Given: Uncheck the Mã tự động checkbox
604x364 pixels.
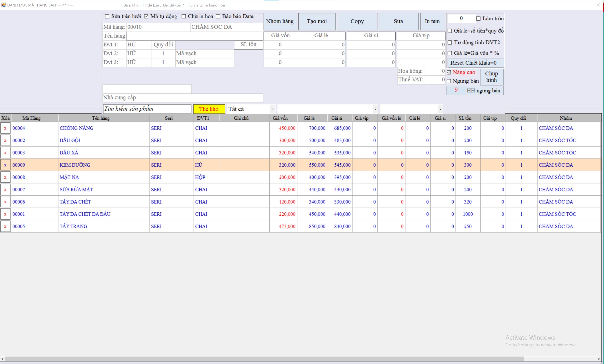Looking at the screenshot, I should (146, 16).
